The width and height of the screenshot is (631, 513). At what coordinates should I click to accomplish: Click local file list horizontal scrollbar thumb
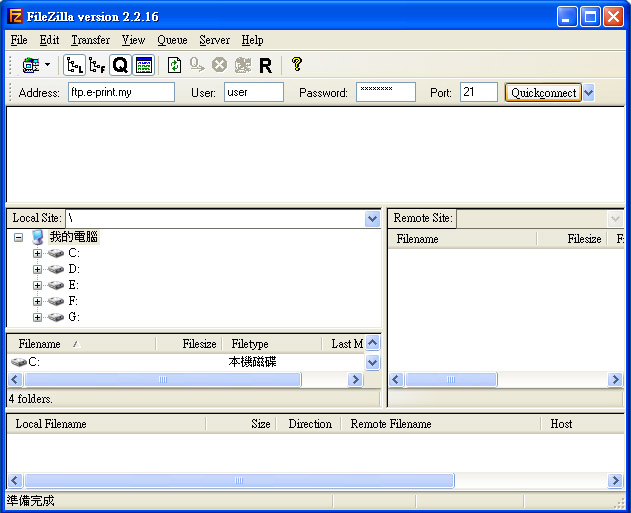tap(163, 379)
